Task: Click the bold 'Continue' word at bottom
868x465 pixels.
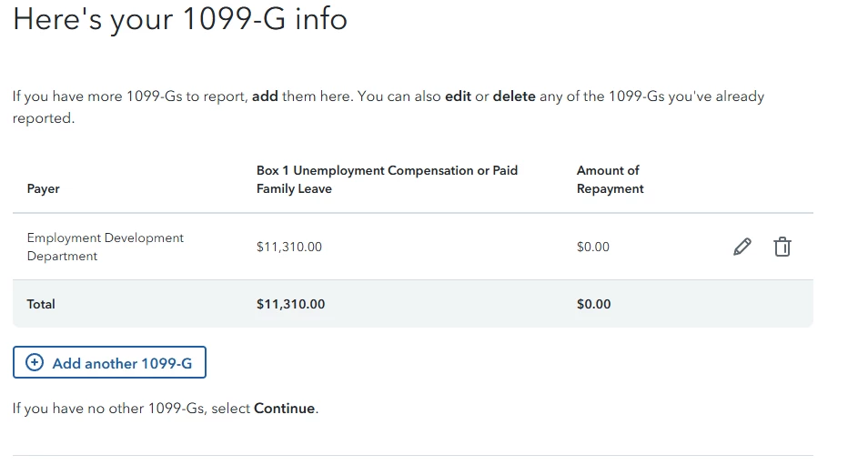Action: pos(284,409)
